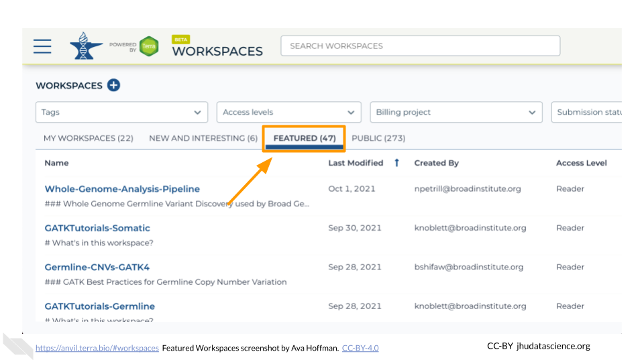Click the green Terra hexagon logo
Image resolution: width=644 pixels, height=362 pixels.
click(x=149, y=46)
